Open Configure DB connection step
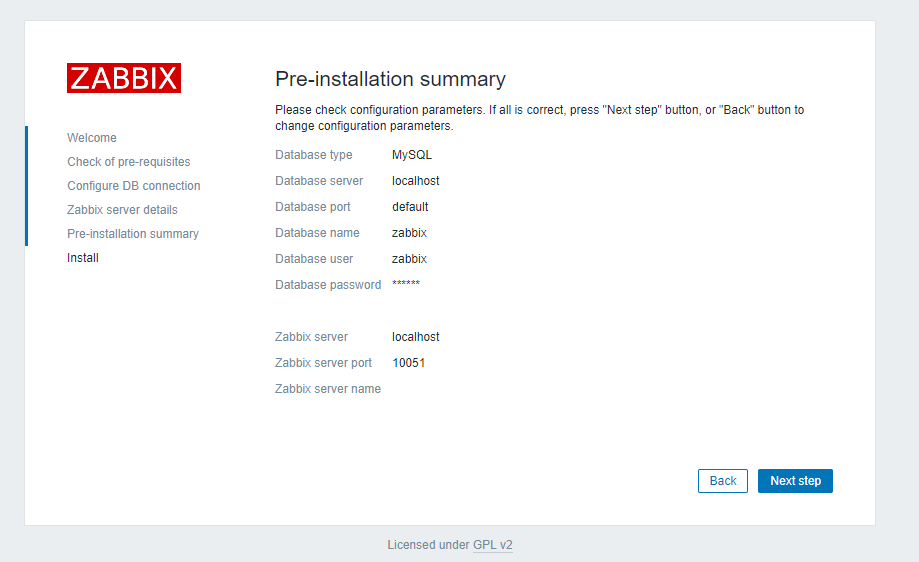 [x=134, y=186]
